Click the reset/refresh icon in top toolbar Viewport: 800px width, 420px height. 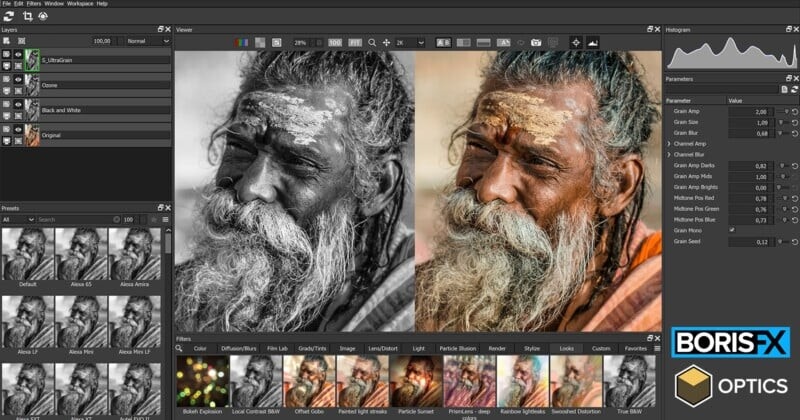9,16
